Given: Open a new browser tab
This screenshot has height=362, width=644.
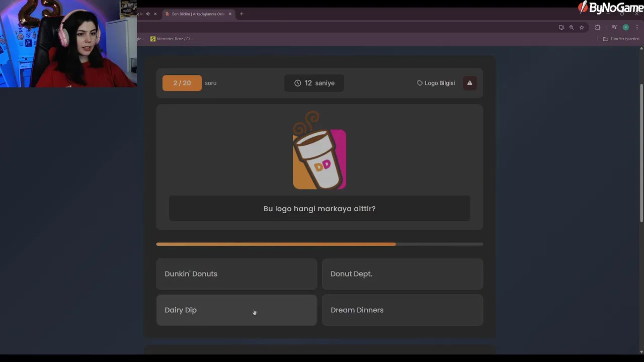Looking at the screenshot, I should click(x=242, y=14).
